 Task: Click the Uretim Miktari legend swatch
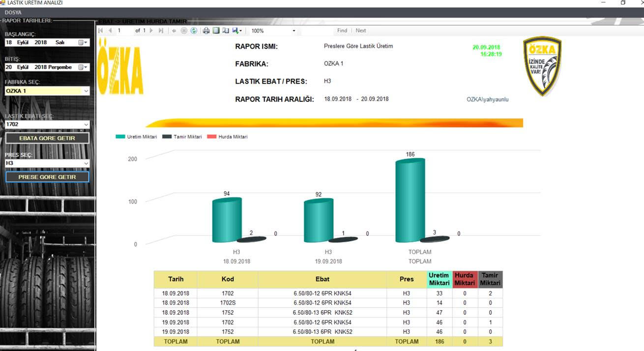click(120, 137)
